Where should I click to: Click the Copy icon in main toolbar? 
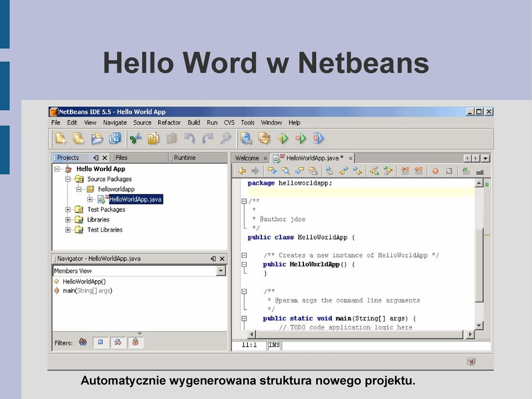(x=153, y=138)
